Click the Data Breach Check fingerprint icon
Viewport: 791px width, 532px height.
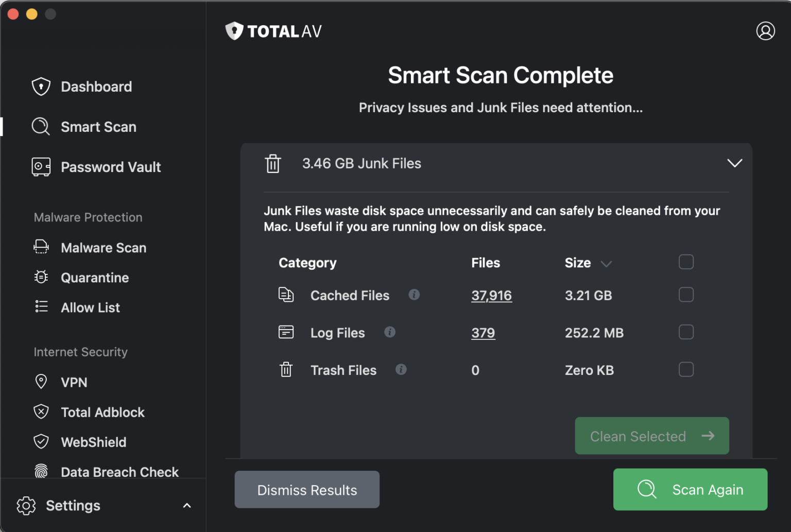pyautogui.click(x=41, y=471)
